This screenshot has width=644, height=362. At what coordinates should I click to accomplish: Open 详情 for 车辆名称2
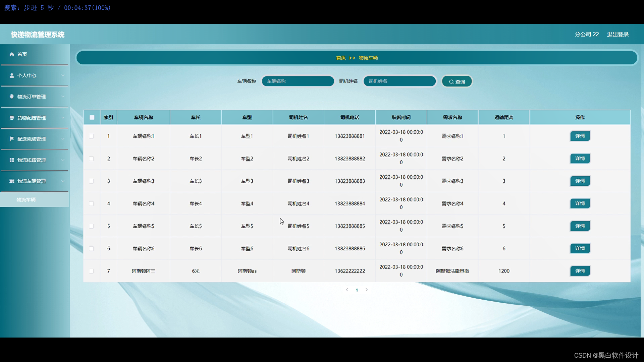pyautogui.click(x=580, y=159)
